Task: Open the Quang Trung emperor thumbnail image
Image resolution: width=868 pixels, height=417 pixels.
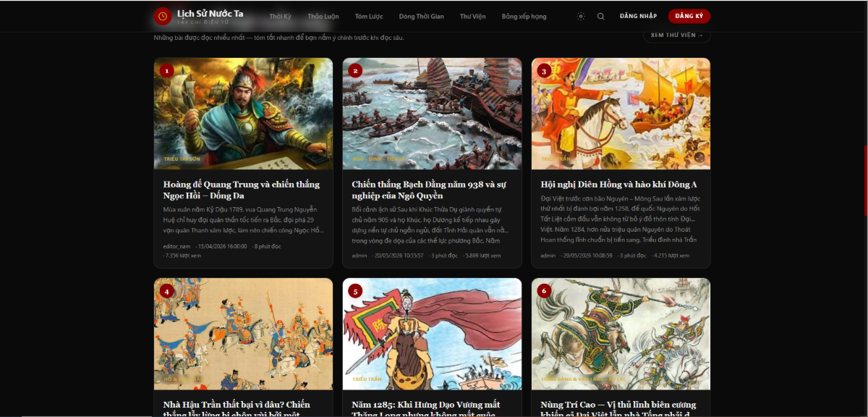Action: [x=243, y=114]
